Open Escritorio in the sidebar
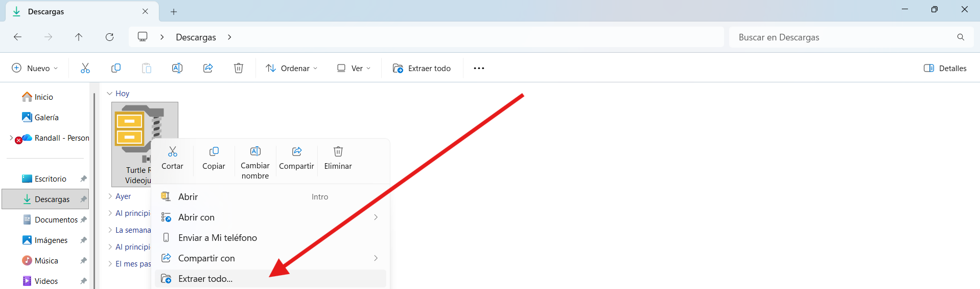 point(44,179)
